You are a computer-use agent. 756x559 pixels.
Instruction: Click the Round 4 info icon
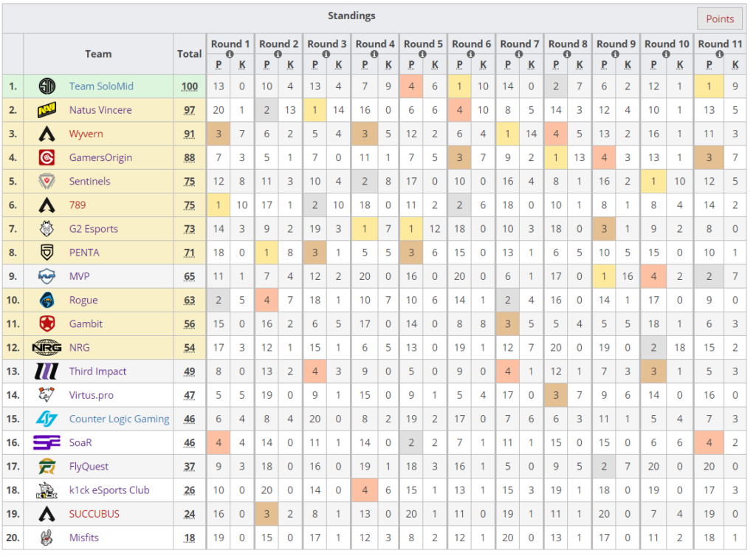tap(374, 55)
